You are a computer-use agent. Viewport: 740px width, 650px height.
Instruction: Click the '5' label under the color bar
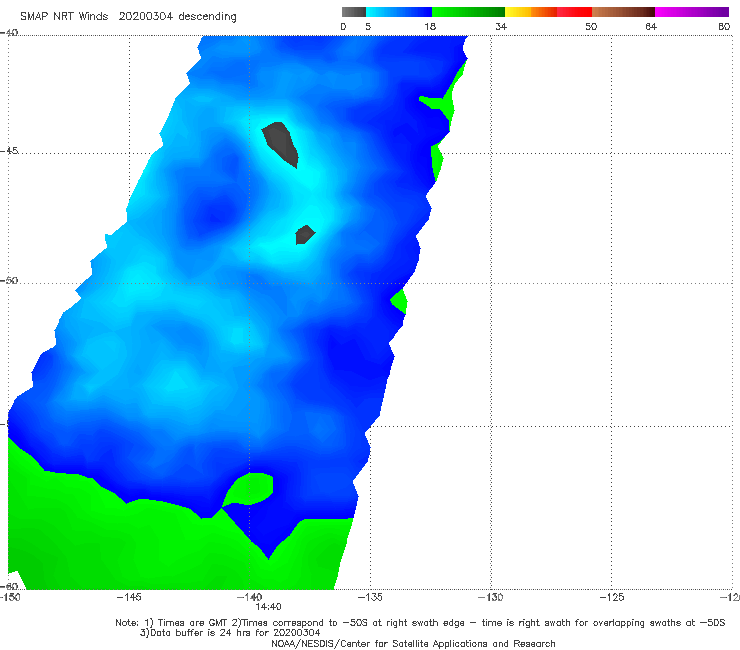pyautogui.click(x=368, y=27)
